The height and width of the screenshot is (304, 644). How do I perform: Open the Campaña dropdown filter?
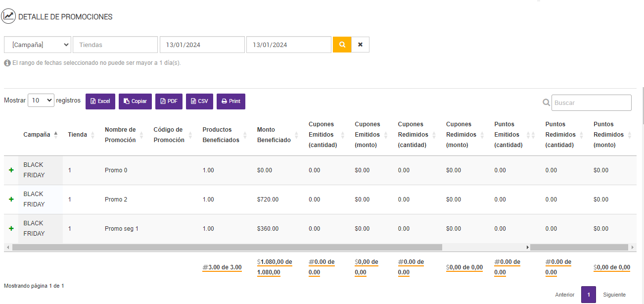(x=38, y=45)
